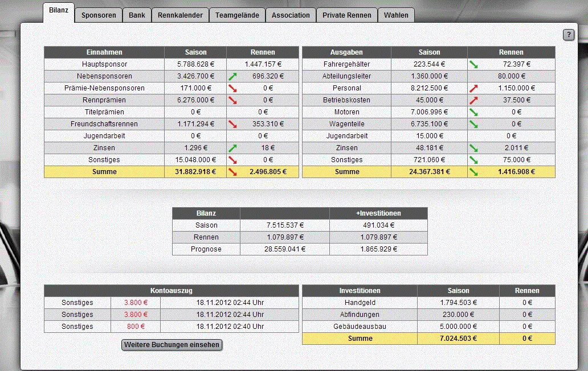Open the Rennkalender tab
This screenshot has width=588, height=371.
point(180,15)
